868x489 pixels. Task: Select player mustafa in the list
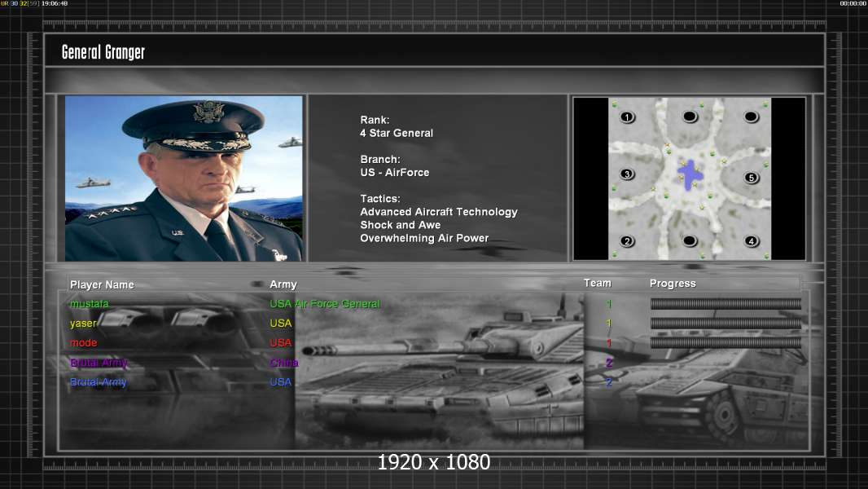coord(89,303)
